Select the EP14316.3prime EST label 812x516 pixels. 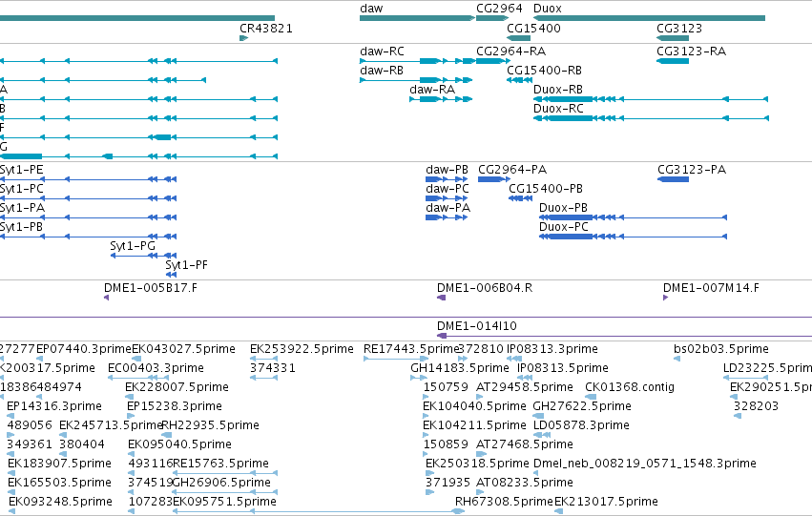pos(54,406)
